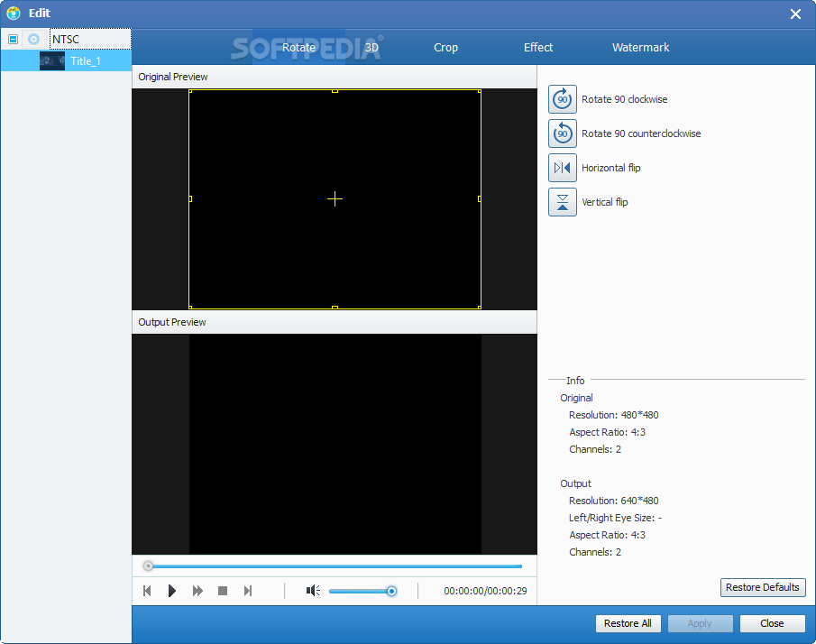
Task: Click the volume slider knob
Action: pos(392,591)
